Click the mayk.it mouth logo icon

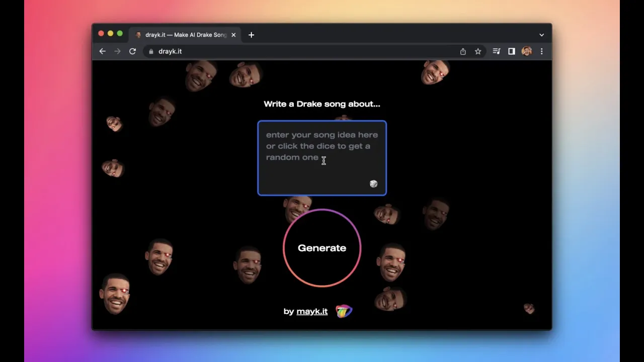(344, 311)
